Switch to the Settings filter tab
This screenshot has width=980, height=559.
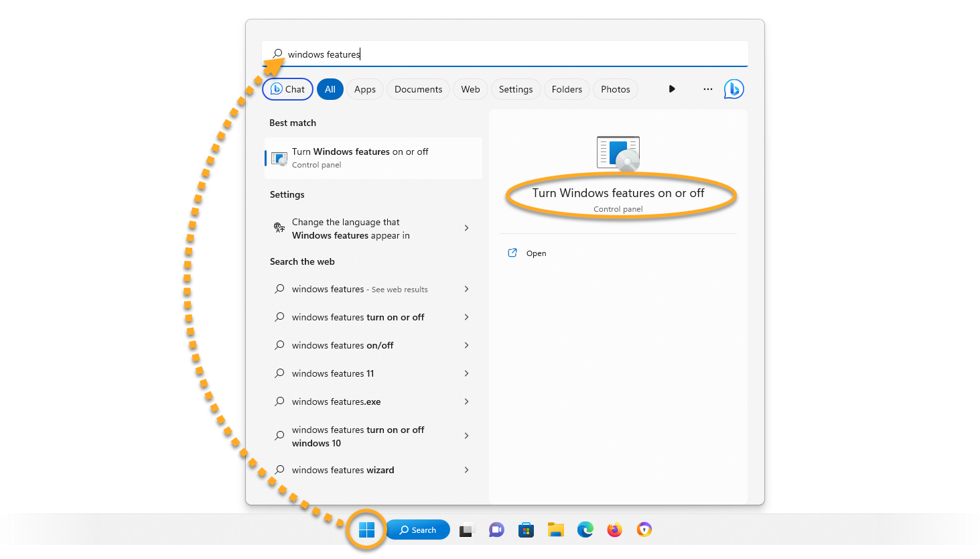coord(515,89)
